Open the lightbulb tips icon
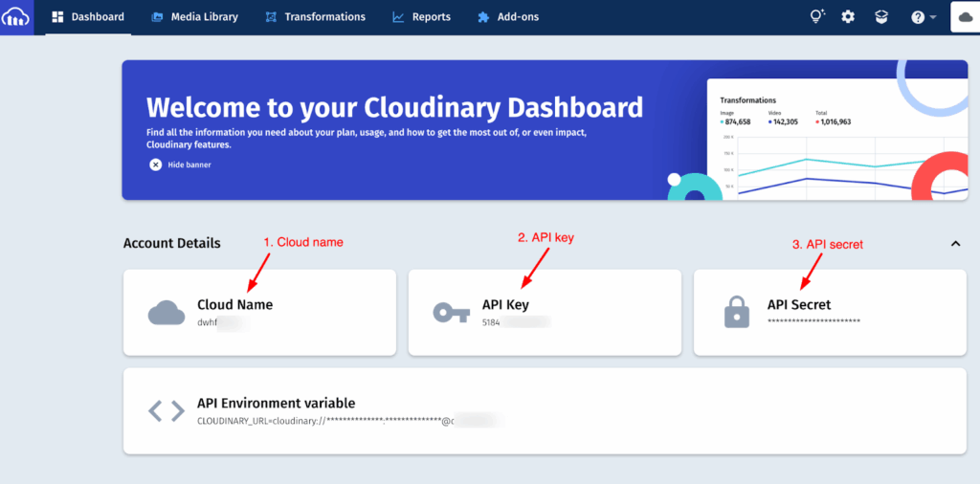The height and width of the screenshot is (484, 980). pos(816,17)
